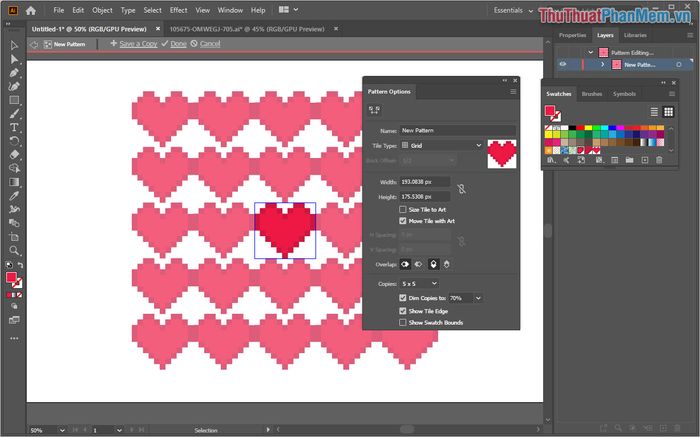
Task: Enable Size Tile to Art
Action: point(403,209)
